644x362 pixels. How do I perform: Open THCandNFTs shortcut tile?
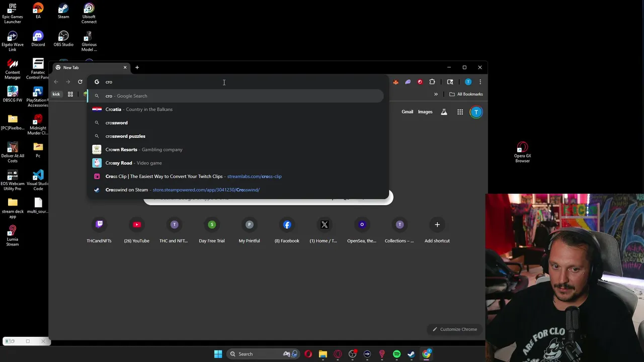[99, 231]
